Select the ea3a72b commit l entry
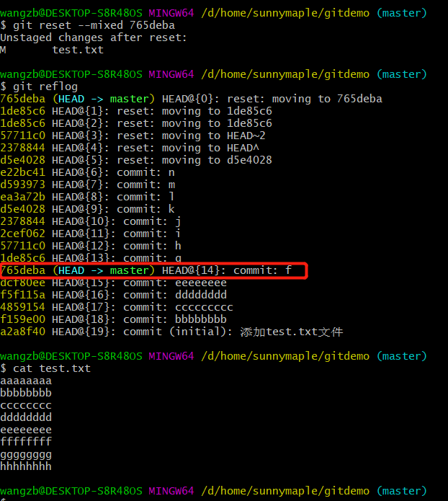Viewport: 448px width, 501px height. tap(87, 197)
